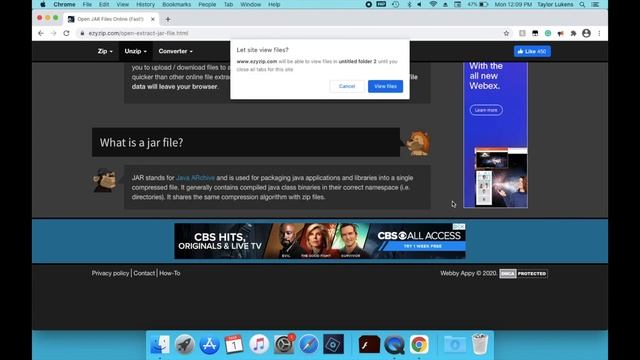Screen dimensions: 640x360
Task: Open the Privacy policy link
Action: click(x=110, y=273)
